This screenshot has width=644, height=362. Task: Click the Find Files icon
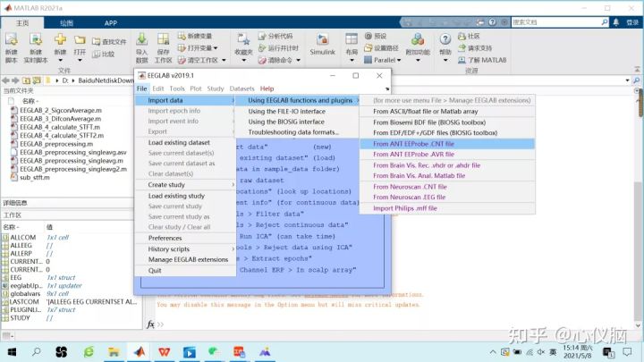pos(96,41)
